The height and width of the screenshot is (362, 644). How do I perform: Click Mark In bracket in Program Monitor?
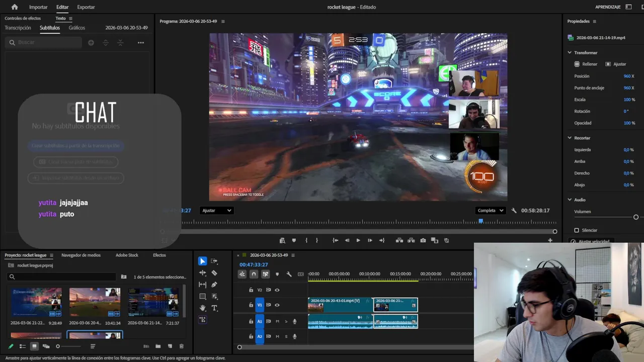tap(306, 240)
